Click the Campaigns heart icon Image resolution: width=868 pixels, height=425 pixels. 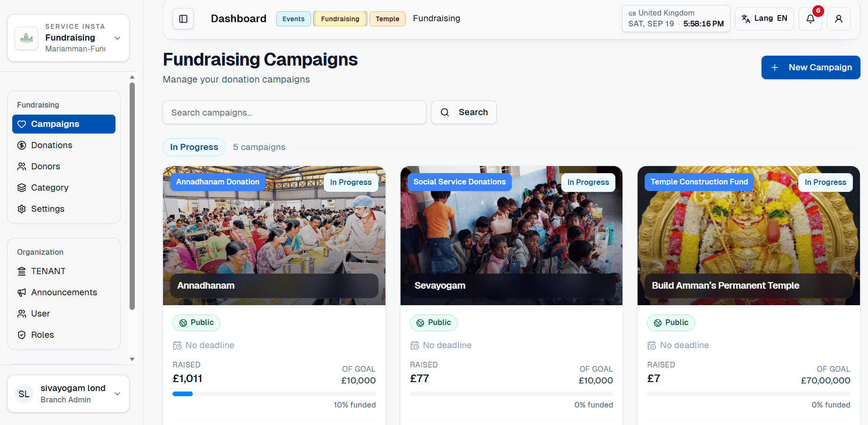tap(22, 124)
